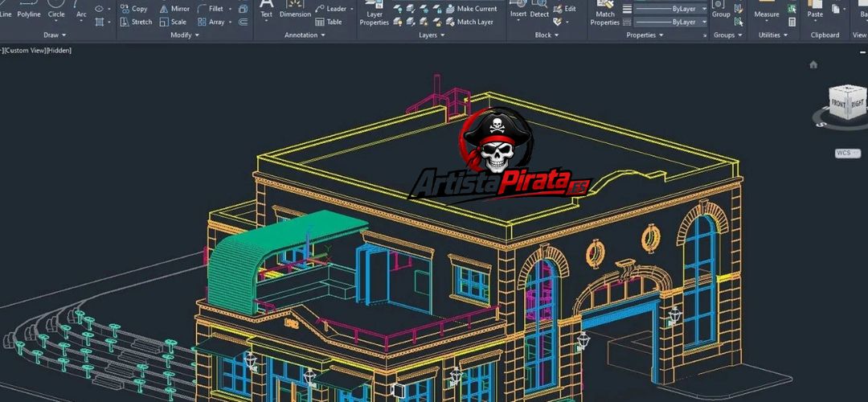Open the lineweight ByLayer dropdown
This screenshot has width=868, height=402.
coord(670,9)
